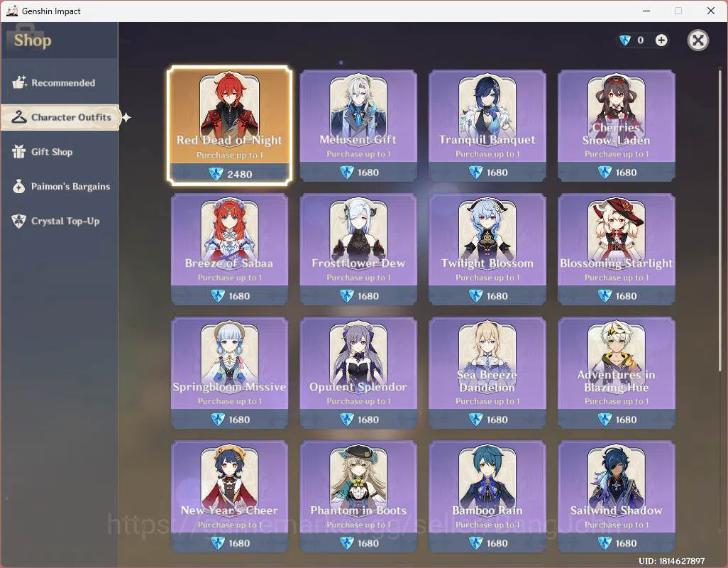
Task: Click crystal icon on Springbloom Missive price
Action: [218, 420]
